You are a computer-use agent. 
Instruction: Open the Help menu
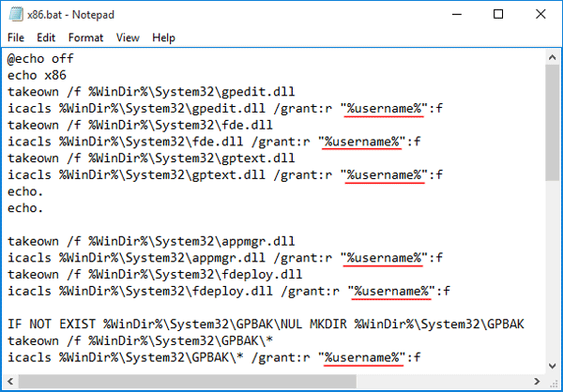(x=163, y=38)
